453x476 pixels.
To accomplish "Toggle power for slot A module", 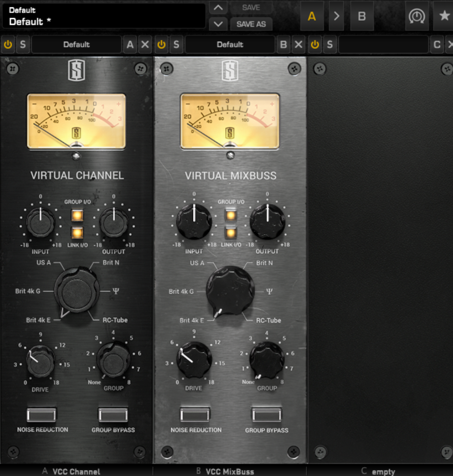I will [x=8, y=44].
